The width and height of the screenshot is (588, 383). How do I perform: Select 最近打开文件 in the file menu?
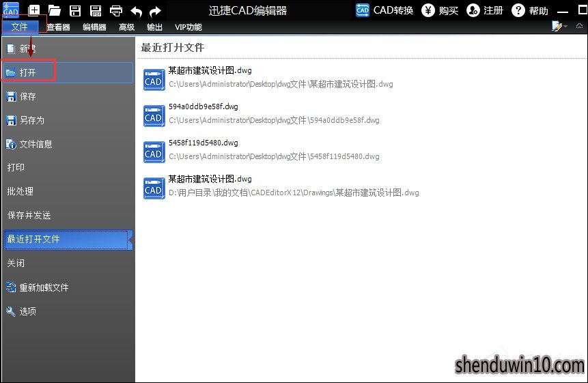68,240
